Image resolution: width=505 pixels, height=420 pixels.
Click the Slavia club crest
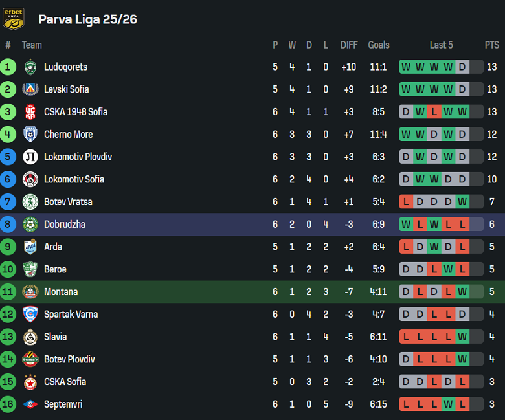tap(30, 337)
